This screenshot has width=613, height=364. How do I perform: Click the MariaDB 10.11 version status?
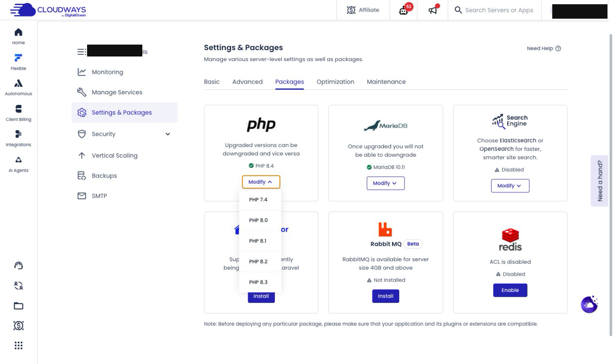[x=385, y=167]
